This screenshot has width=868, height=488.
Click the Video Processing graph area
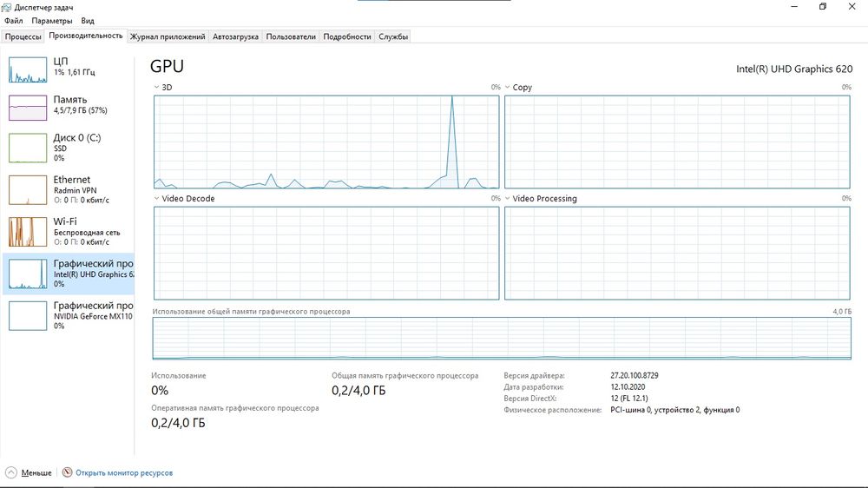[677, 254]
